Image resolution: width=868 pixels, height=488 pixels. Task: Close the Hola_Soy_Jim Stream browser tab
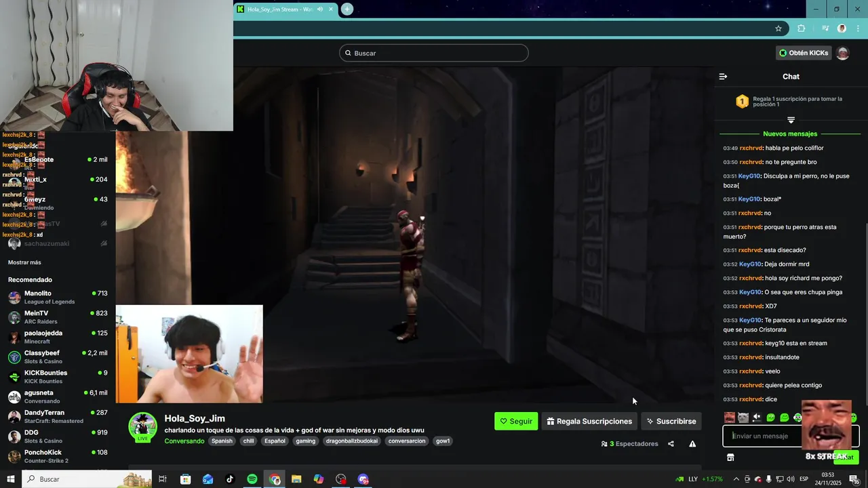click(x=331, y=9)
